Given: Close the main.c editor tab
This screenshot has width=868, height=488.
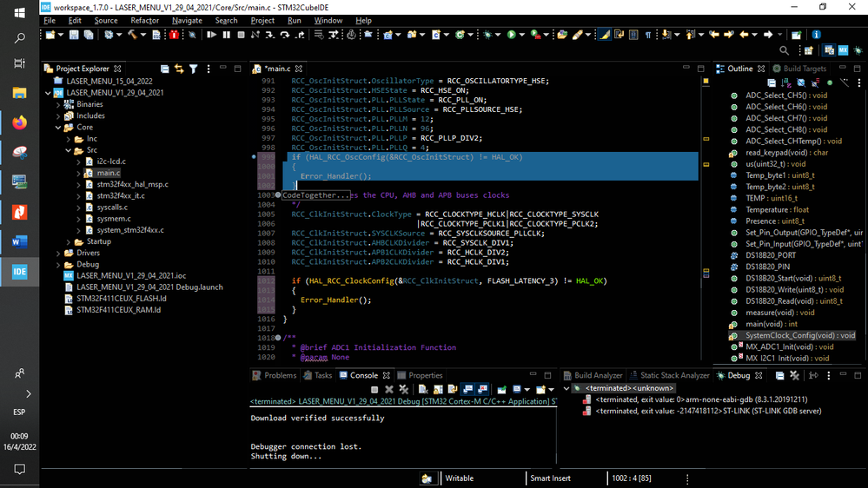Looking at the screenshot, I should click(x=299, y=69).
